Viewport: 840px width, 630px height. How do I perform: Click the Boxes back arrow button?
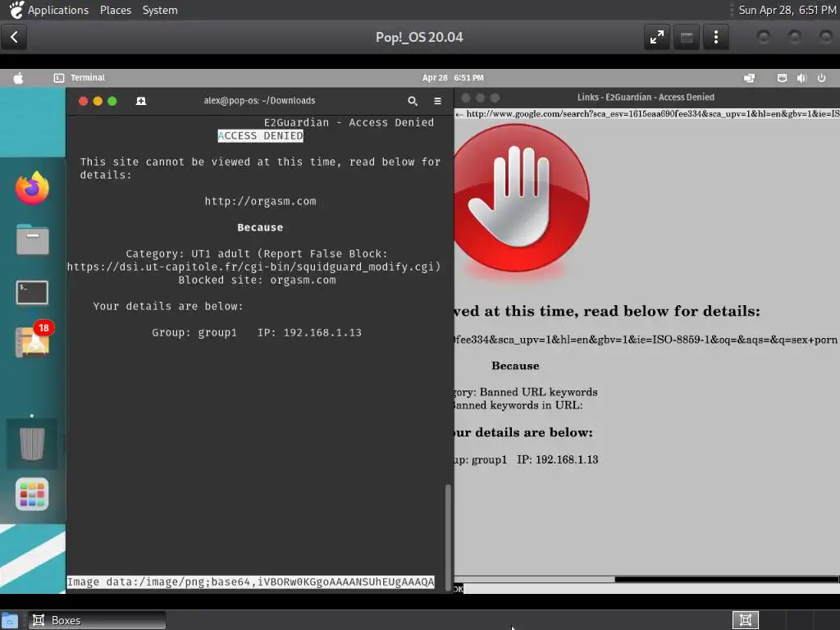tap(14, 37)
